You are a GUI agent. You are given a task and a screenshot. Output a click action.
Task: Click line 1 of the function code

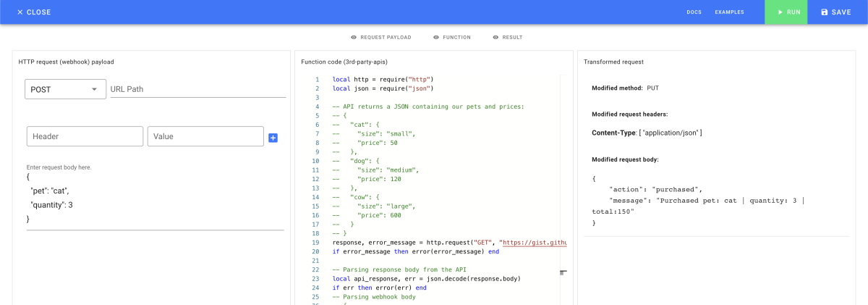coord(383,79)
